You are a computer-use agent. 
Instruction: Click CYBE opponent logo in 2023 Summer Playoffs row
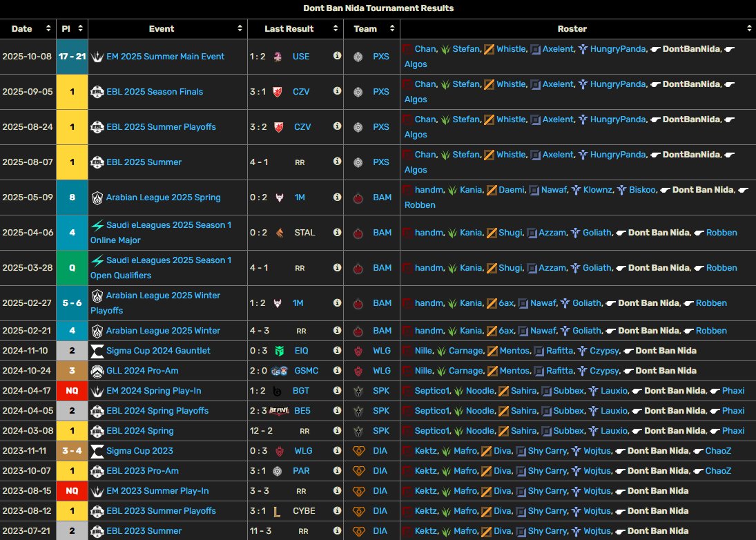[277, 511]
